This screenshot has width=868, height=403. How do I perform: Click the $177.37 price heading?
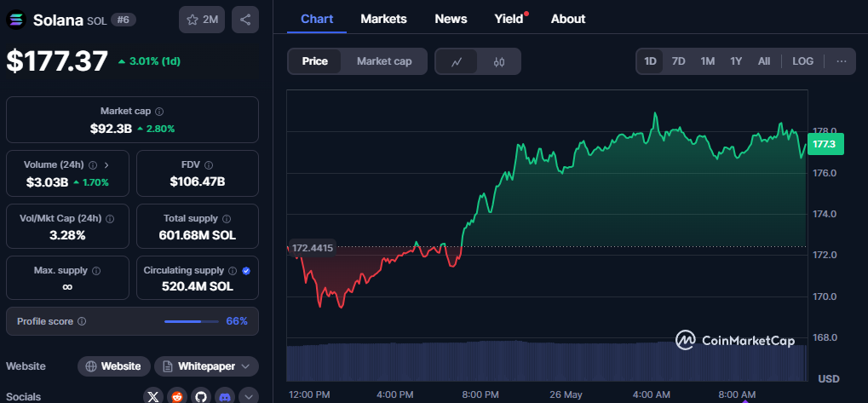point(57,60)
